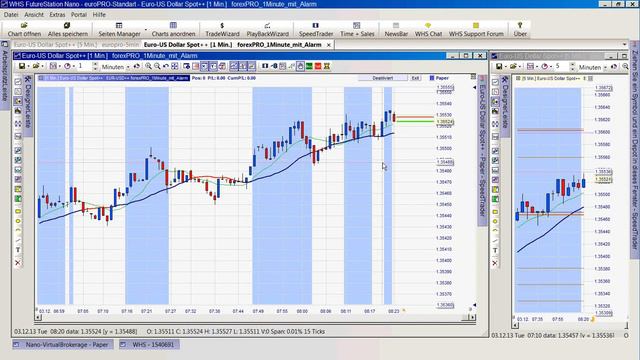640x360 pixels.
Task: Click the period field showing 5
Action: (561, 67)
